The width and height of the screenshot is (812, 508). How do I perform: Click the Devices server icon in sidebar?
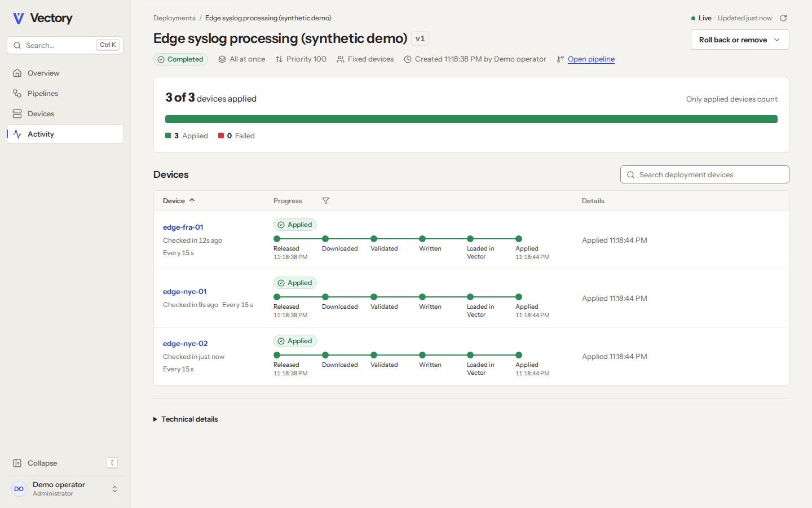click(17, 113)
